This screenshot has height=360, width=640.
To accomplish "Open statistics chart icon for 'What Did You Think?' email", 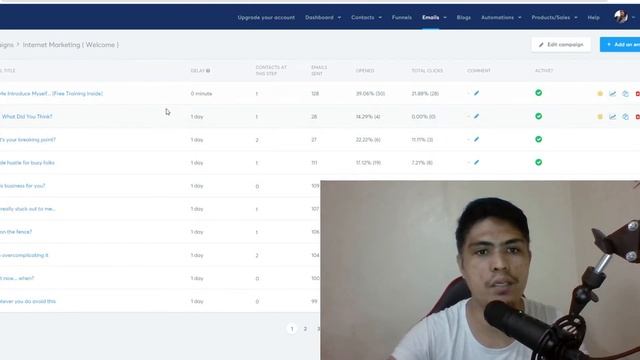I will 613,117.
